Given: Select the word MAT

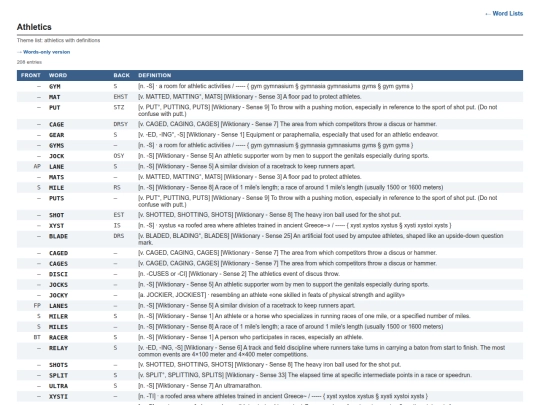Looking at the screenshot, I should tap(54, 97).
